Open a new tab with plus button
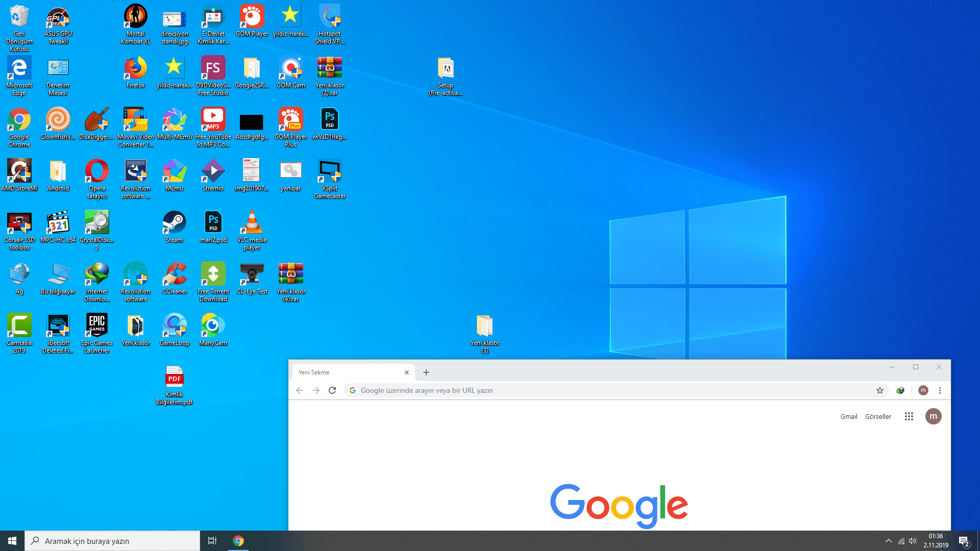The height and width of the screenshot is (551, 980). click(426, 372)
